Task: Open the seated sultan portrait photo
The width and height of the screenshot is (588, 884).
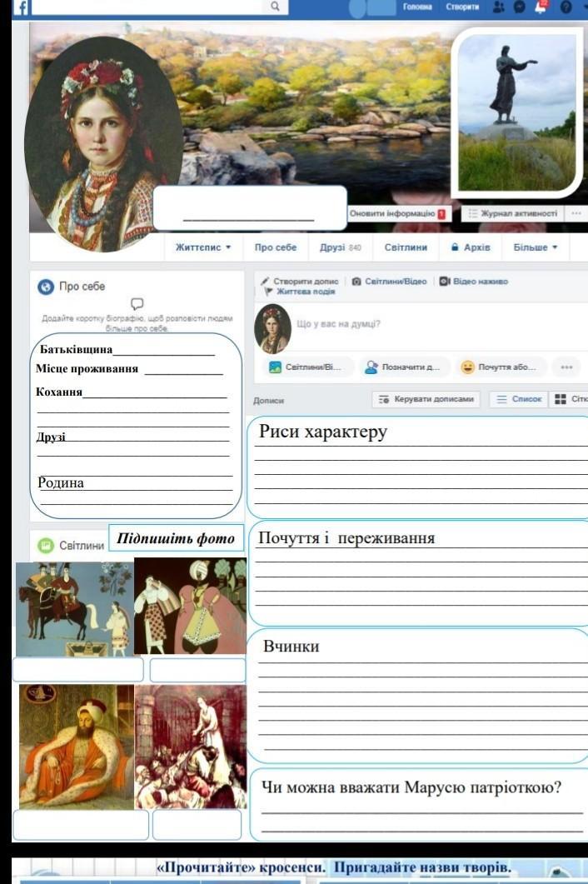Action: click(77, 747)
